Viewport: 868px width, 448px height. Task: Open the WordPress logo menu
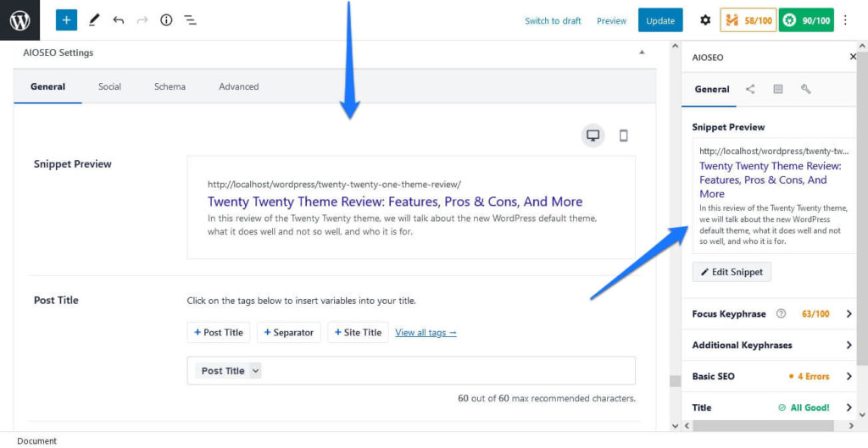click(20, 20)
